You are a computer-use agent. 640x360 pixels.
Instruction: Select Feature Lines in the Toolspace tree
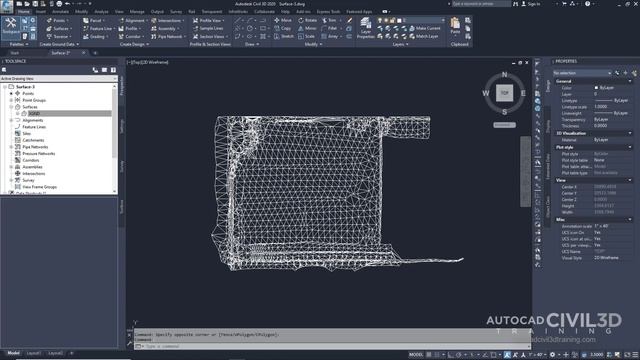34,127
